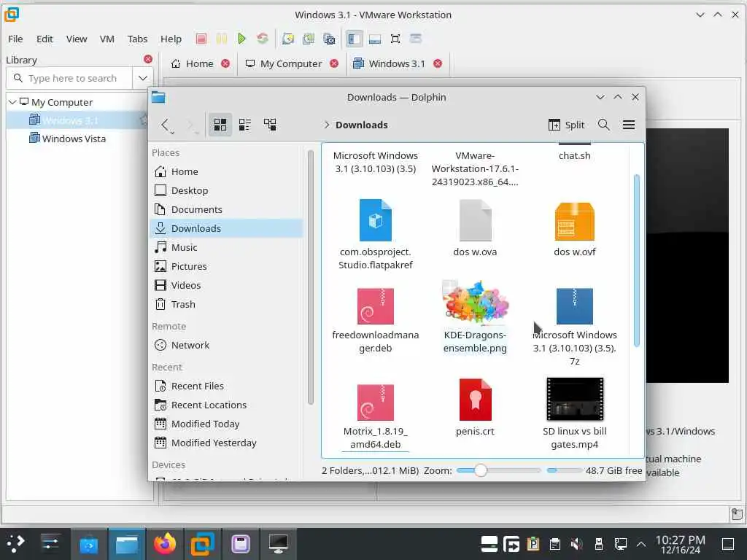
Task: Open VMware File menu
Action: [15, 39]
